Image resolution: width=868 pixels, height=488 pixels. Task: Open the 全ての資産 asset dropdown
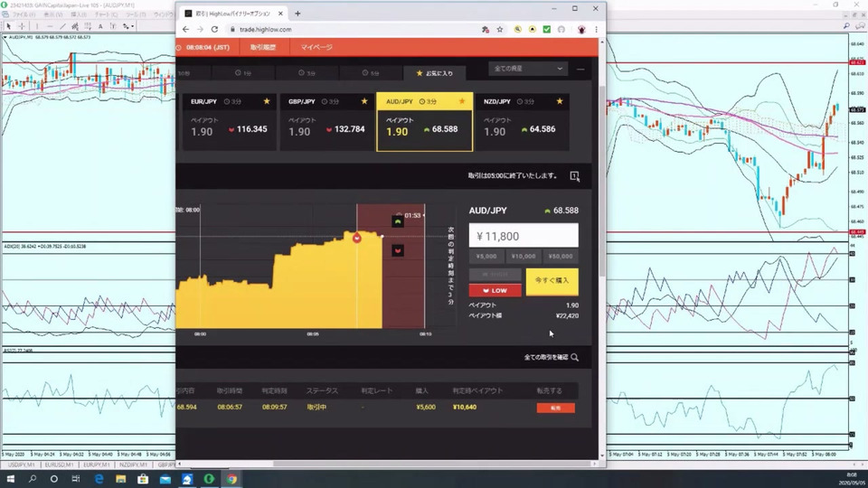pos(528,69)
